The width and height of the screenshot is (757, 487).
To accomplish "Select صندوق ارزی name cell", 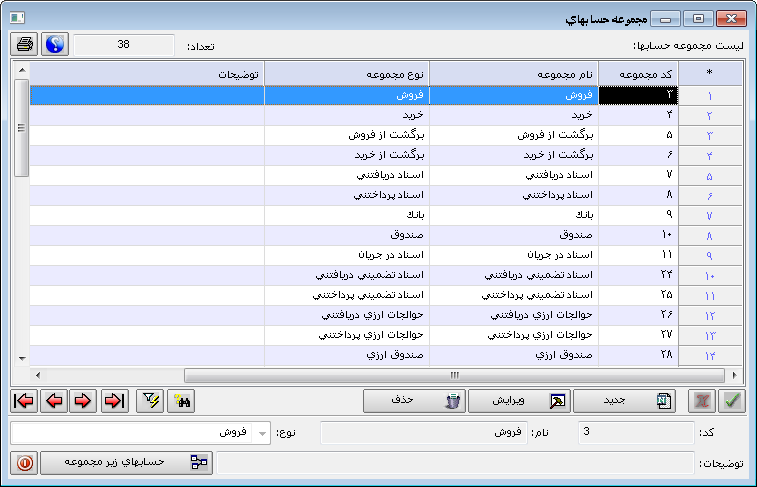I will 514,356.
